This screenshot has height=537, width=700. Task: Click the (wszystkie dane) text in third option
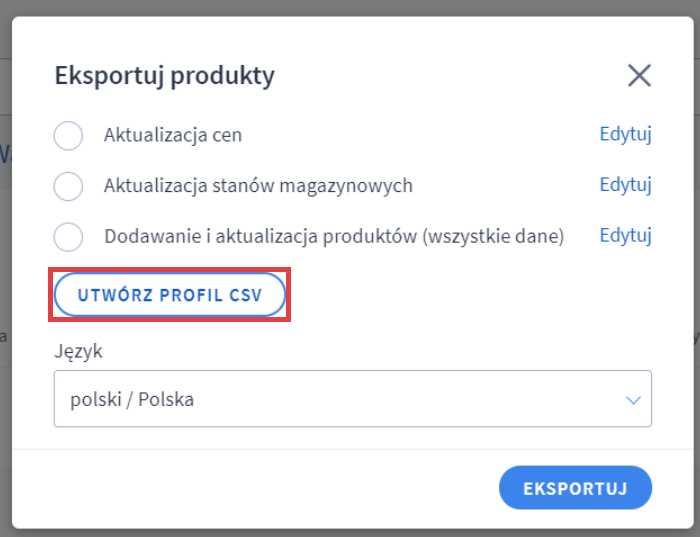(493, 237)
